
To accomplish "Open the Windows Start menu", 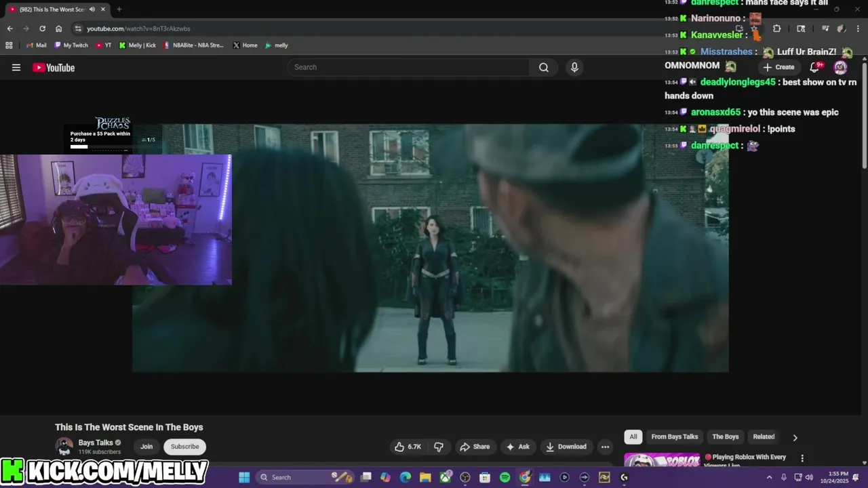I will pyautogui.click(x=244, y=477).
